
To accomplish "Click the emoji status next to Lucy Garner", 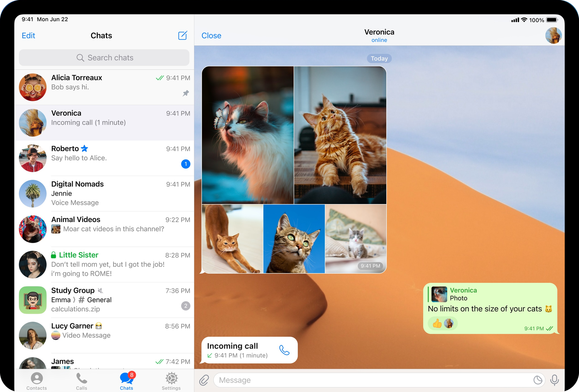I will click(99, 326).
